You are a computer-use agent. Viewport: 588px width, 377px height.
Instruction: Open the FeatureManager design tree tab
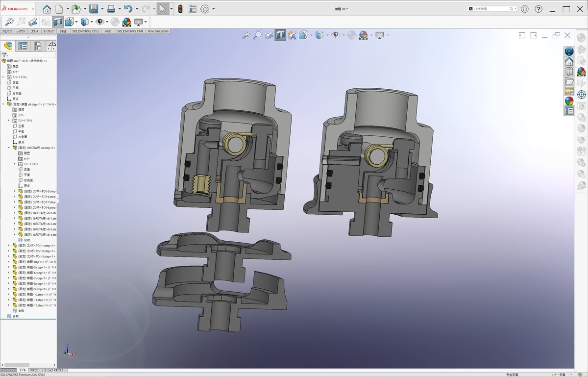click(x=8, y=46)
